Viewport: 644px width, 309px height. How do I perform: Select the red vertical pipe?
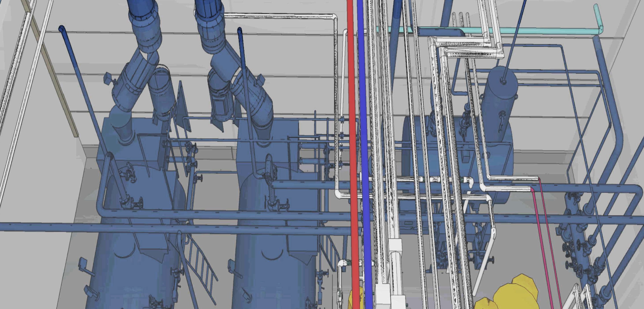click(353, 125)
